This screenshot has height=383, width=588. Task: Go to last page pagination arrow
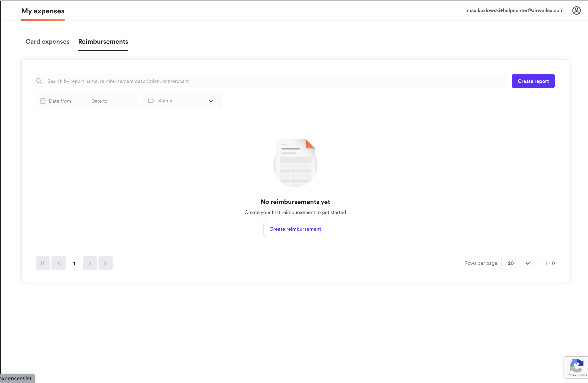(106, 263)
